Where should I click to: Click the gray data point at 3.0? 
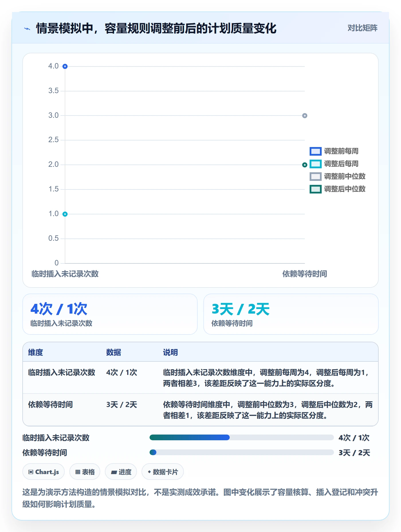coord(304,116)
